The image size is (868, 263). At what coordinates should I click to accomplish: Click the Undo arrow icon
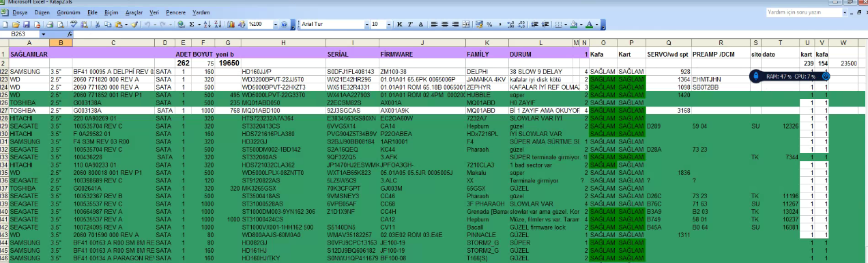tap(147, 24)
